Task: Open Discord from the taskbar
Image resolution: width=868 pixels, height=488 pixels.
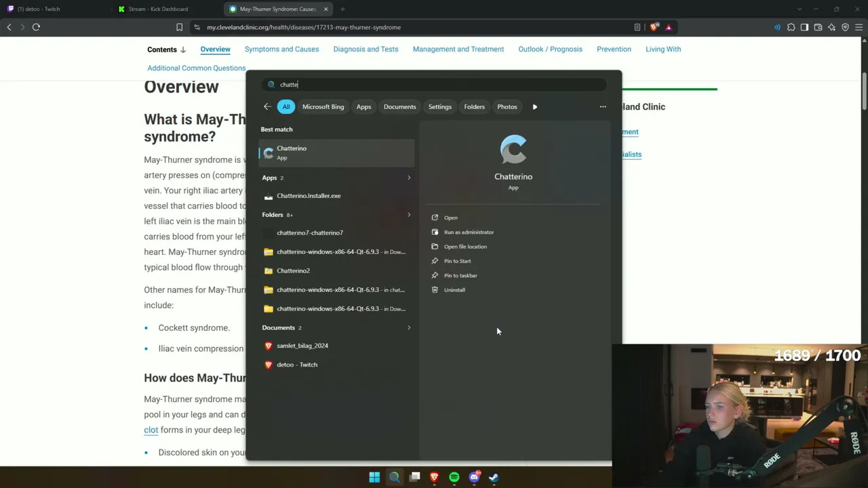Action: tap(474, 477)
